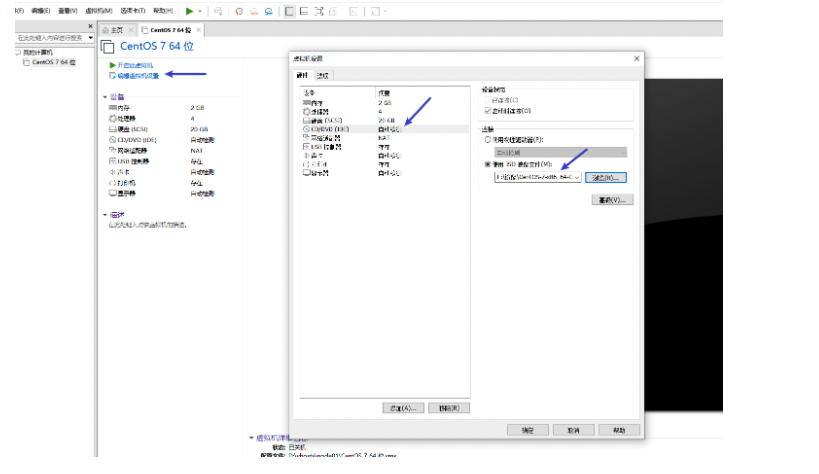
Task: Open the library search box dropdown arrow
Action: click(90, 38)
